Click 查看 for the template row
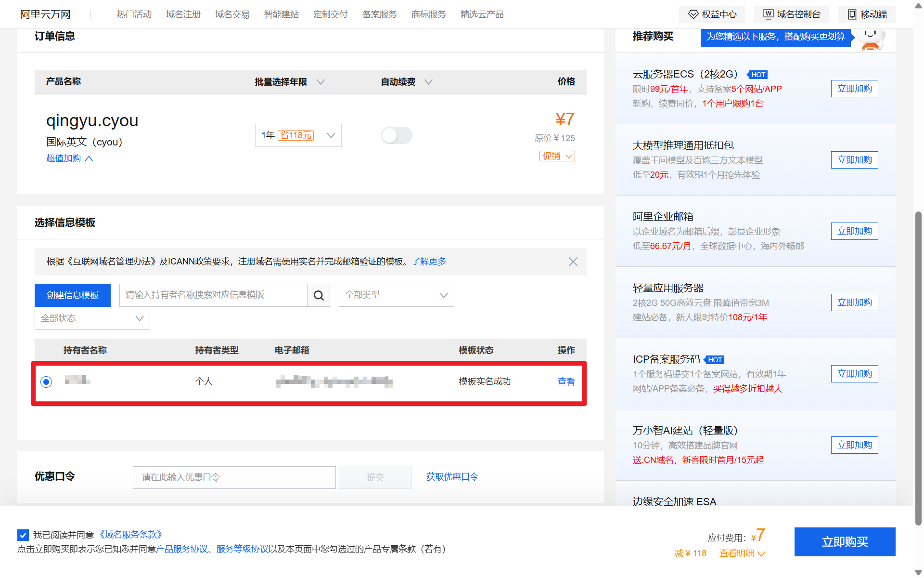Viewport: 924px width, 578px height. point(566,382)
